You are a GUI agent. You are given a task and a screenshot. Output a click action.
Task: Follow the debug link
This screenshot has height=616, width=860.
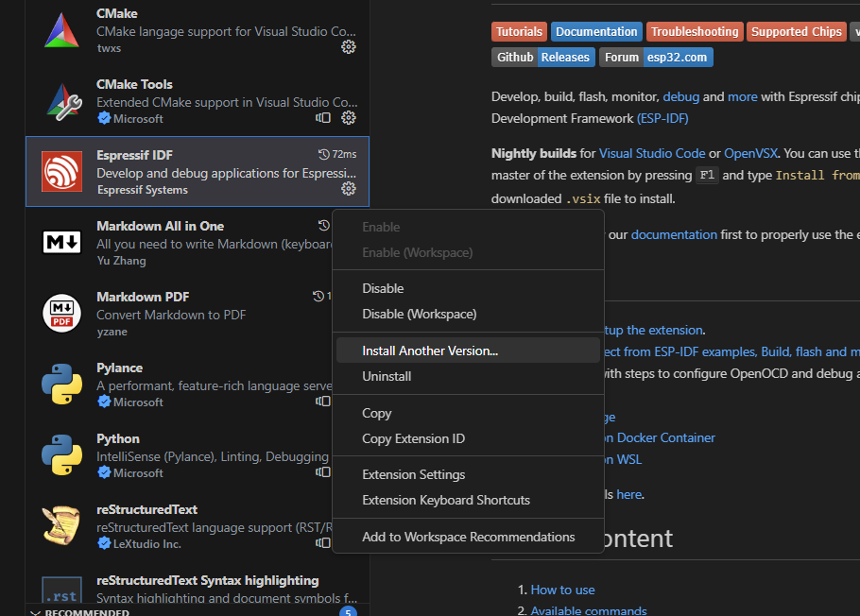[x=680, y=97]
